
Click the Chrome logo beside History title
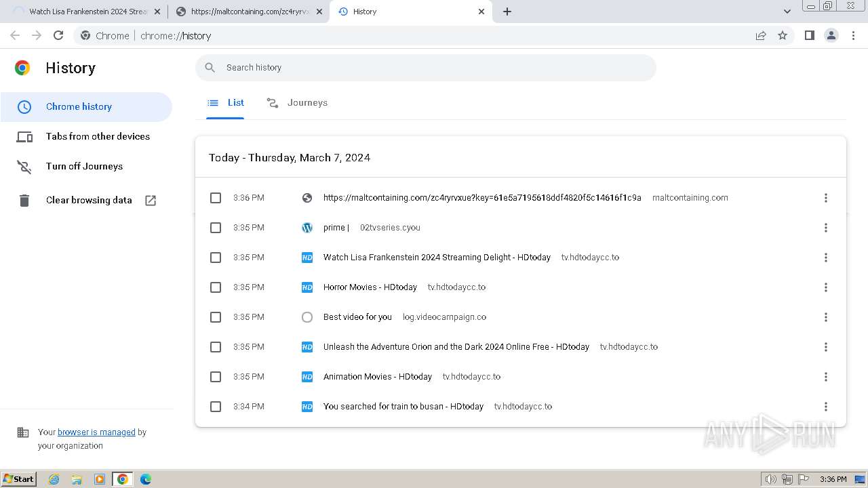tap(22, 68)
